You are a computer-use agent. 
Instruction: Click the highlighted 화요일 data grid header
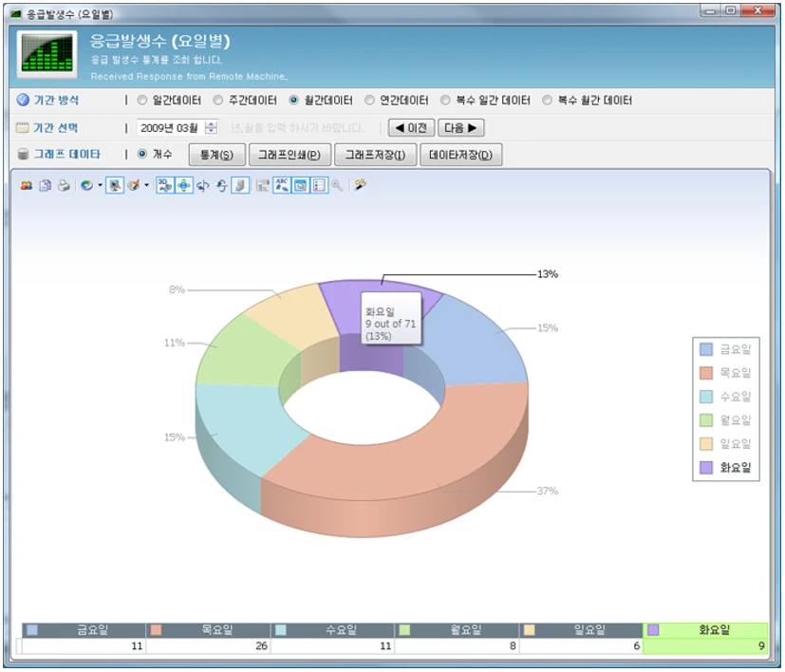(705, 630)
